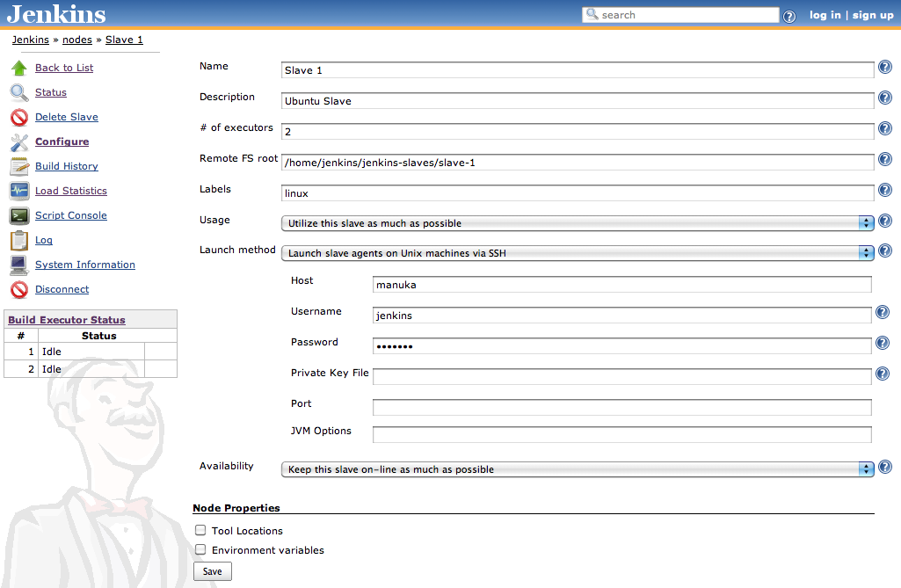Click the # of executors input field
901x588 pixels.
[x=578, y=132]
